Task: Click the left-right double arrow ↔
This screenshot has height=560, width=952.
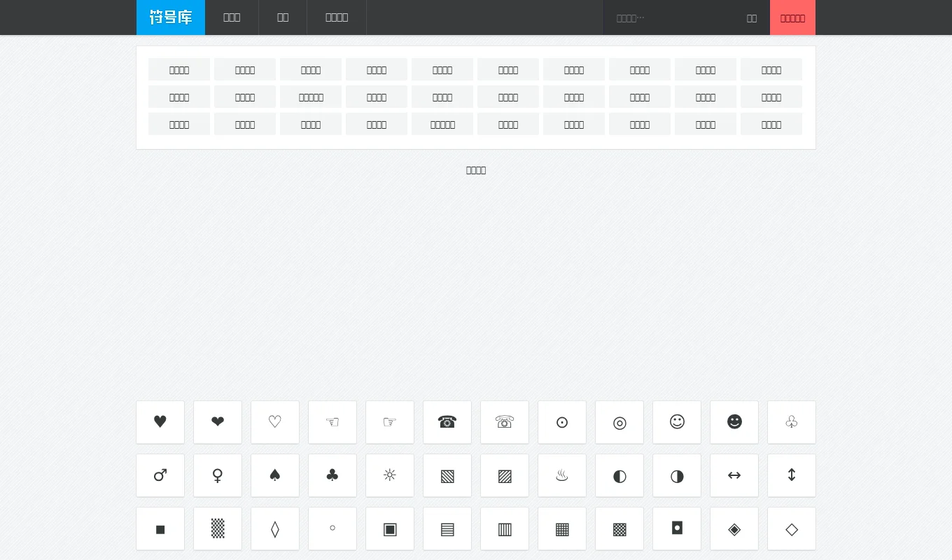Action: (x=734, y=475)
